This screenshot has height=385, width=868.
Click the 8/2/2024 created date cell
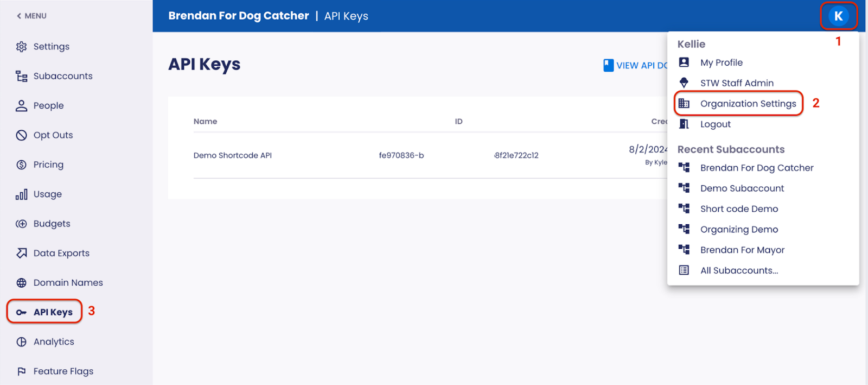[x=648, y=149]
